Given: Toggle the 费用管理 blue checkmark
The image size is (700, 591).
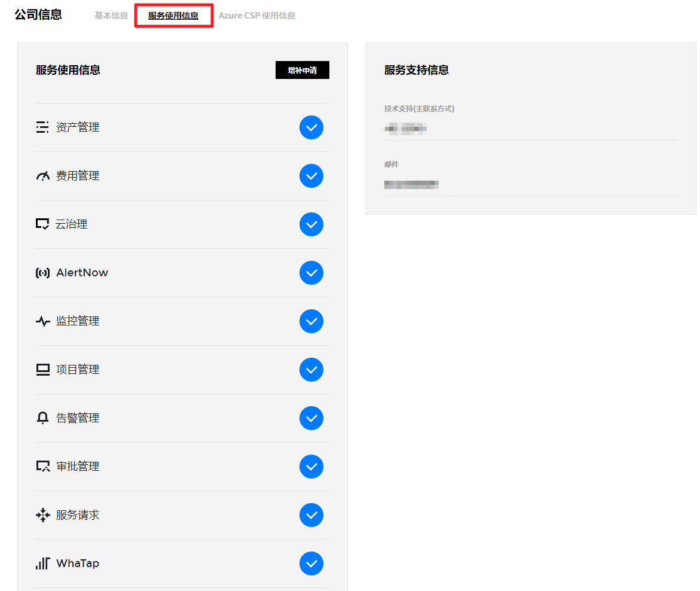Looking at the screenshot, I should coord(311,176).
